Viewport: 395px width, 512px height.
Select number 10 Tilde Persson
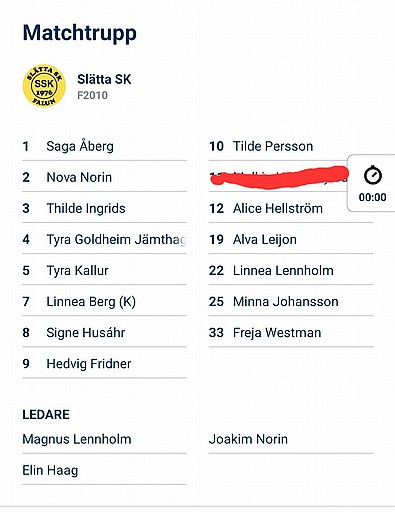tap(291, 146)
